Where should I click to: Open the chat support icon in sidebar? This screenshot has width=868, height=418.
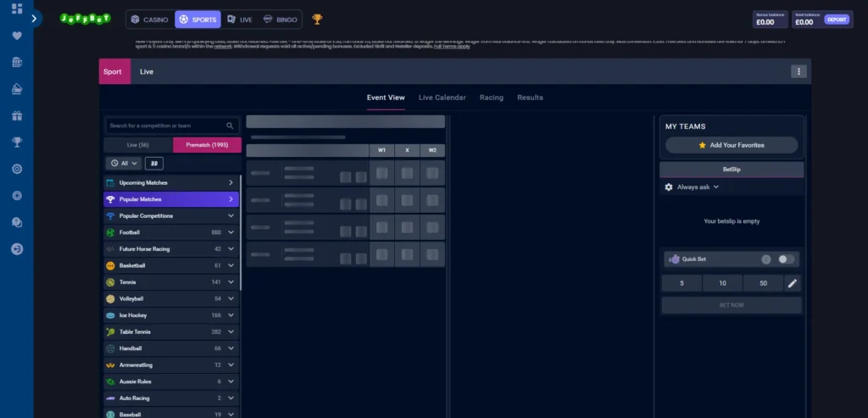(17, 221)
